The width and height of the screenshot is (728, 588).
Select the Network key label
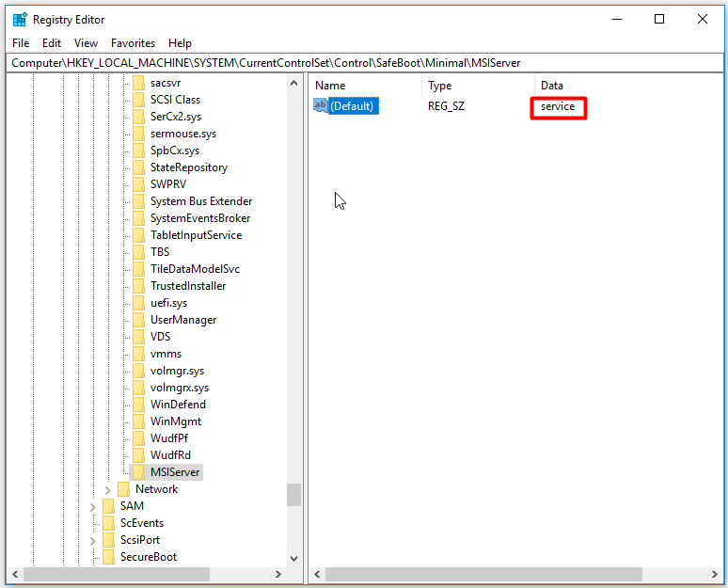pos(156,489)
